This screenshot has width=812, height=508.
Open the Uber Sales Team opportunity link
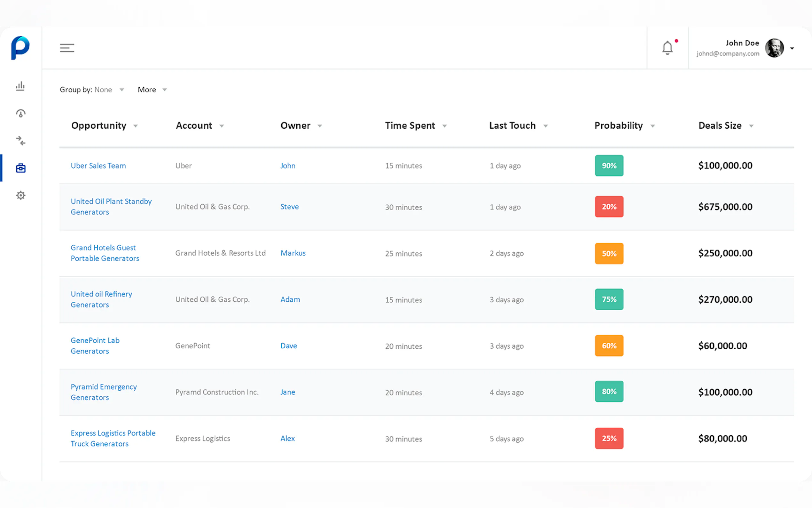pyautogui.click(x=98, y=166)
